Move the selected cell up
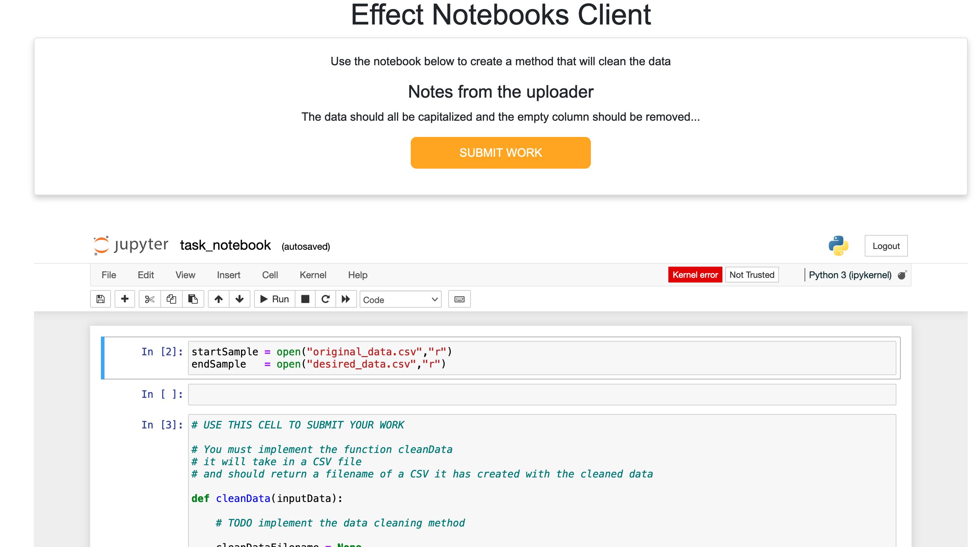This screenshot has width=980, height=547. click(x=218, y=299)
